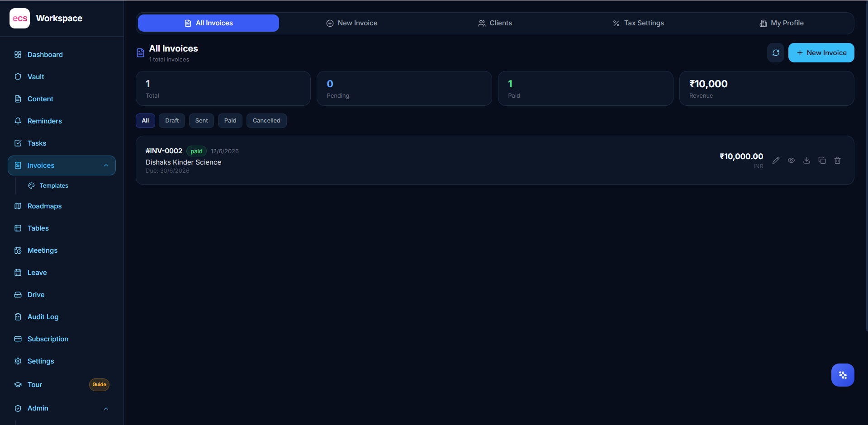Open Drive in the sidebar
The height and width of the screenshot is (425, 868).
(62, 295)
